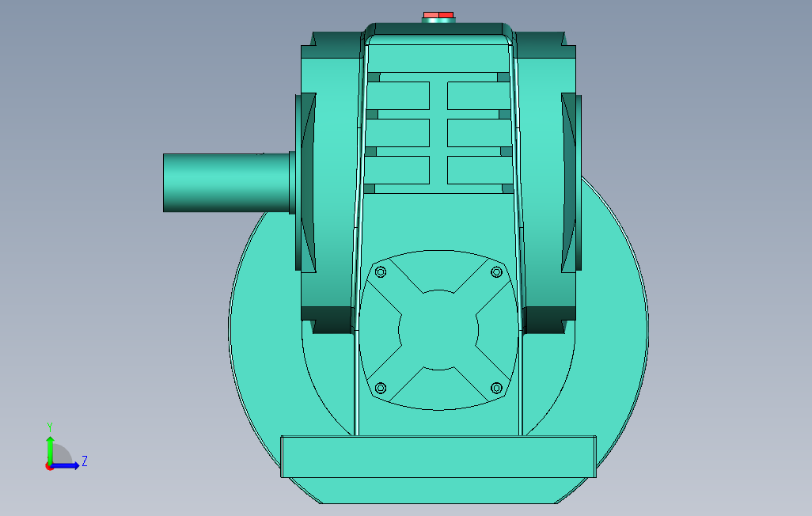Click the blue Z axis arrow of triad

coord(66,466)
